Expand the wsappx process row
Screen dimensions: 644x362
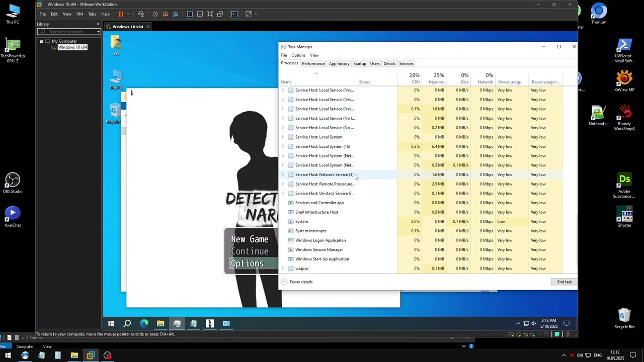click(282, 268)
